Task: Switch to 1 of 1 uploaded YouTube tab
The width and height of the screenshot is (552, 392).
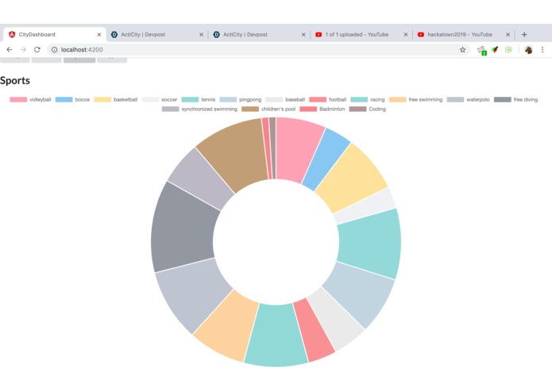Action: tap(361, 34)
